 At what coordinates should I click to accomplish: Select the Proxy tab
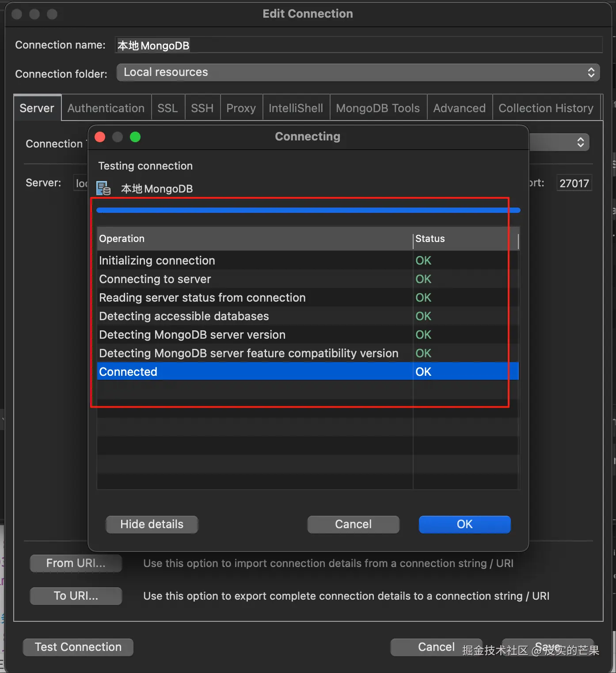(241, 108)
